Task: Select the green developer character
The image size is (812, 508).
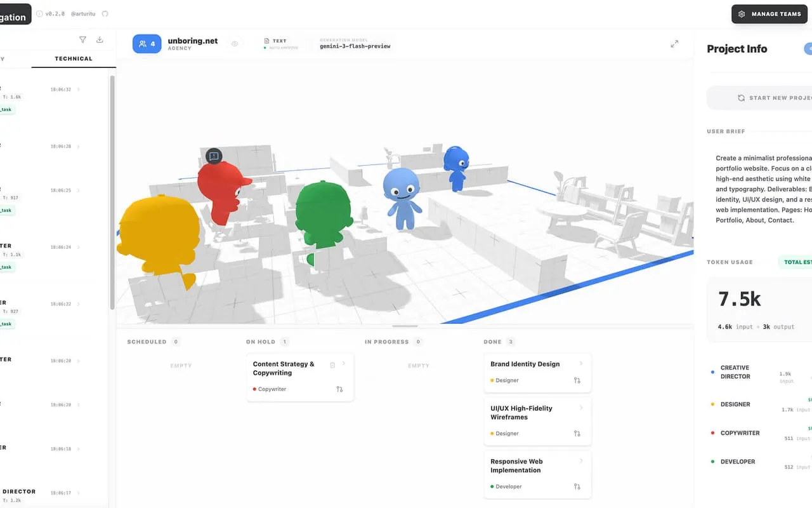Action: [324, 216]
